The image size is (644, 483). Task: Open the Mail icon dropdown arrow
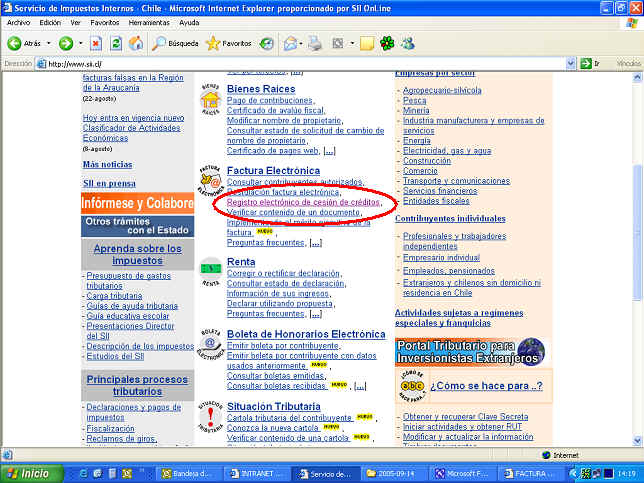tap(301, 43)
